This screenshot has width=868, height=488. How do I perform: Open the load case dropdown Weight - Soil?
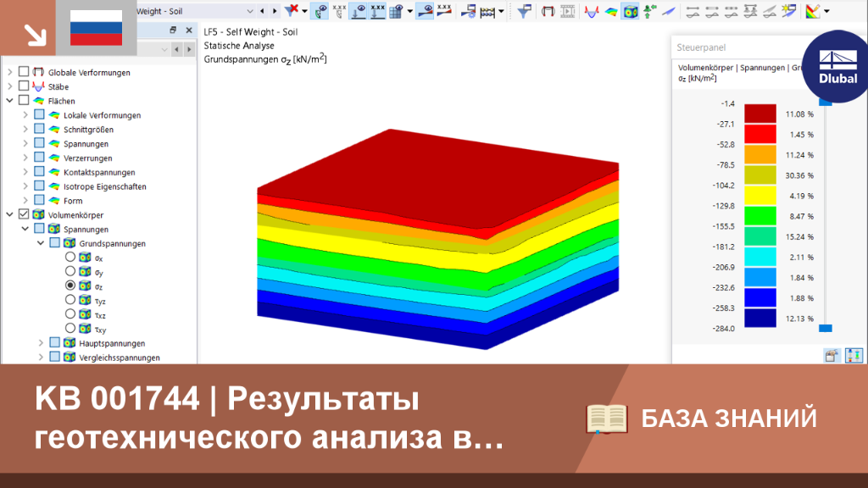pyautogui.click(x=195, y=11)
